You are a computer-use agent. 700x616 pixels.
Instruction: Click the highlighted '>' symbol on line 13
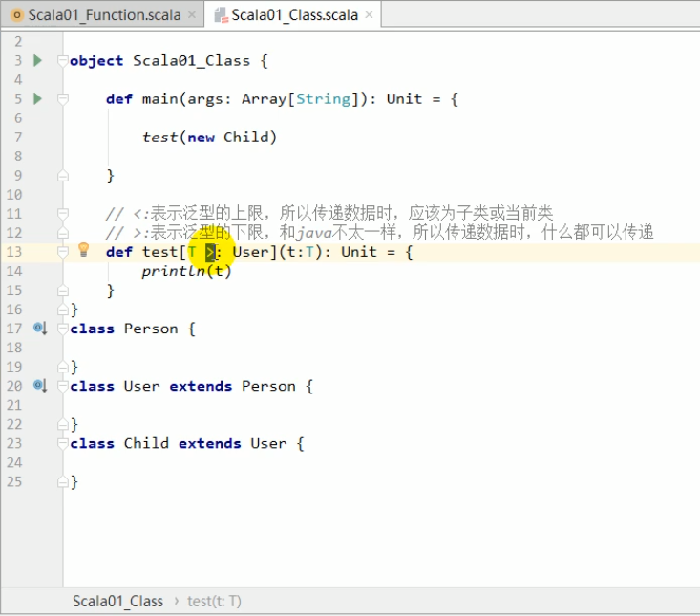pos(210,253)
